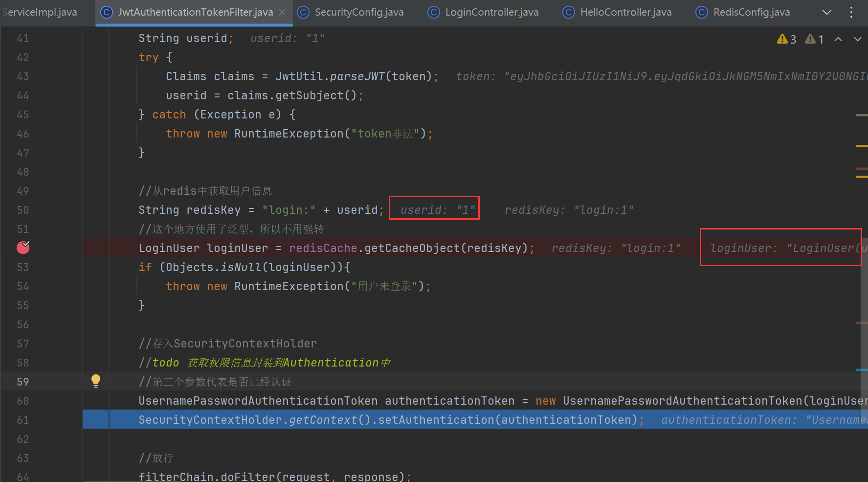The width and height of the screenshot is (868, 482).
Task: Click the top warning stripe mark on error stripe
Action: click(x=862, y=115)
